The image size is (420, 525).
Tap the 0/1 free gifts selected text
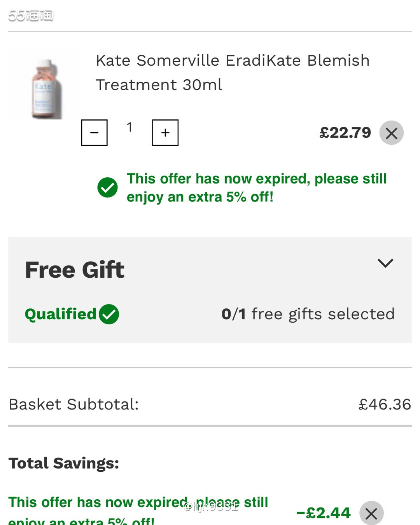[308, 314]
